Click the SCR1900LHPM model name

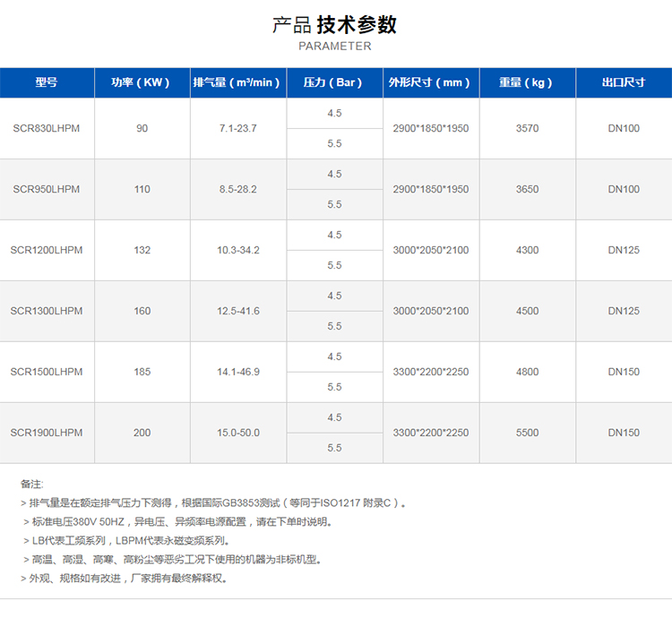tap(47, 433)
